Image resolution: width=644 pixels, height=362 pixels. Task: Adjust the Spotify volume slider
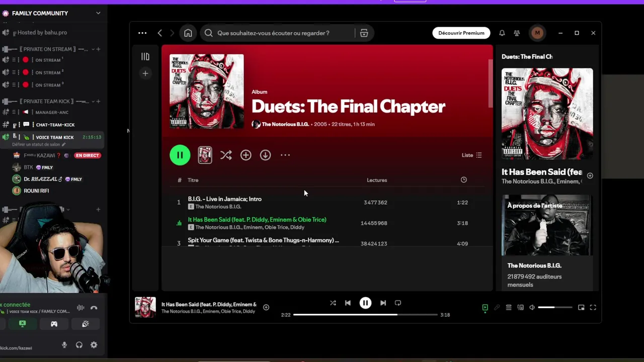point(555,307)
